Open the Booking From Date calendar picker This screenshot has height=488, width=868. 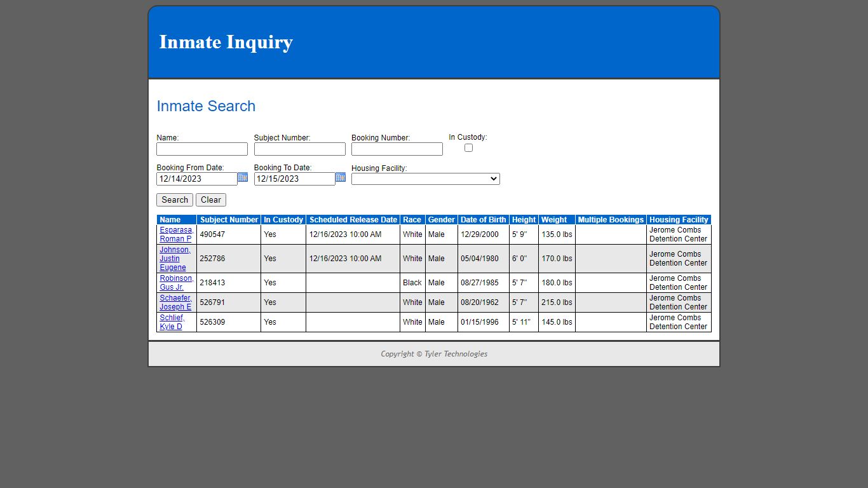[243, 177]
